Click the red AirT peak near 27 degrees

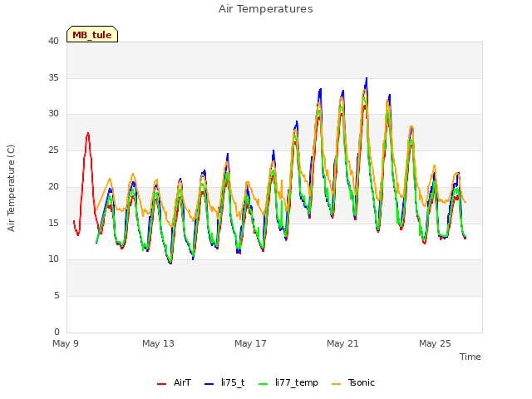pyautogui.click(x=88, y=133)
